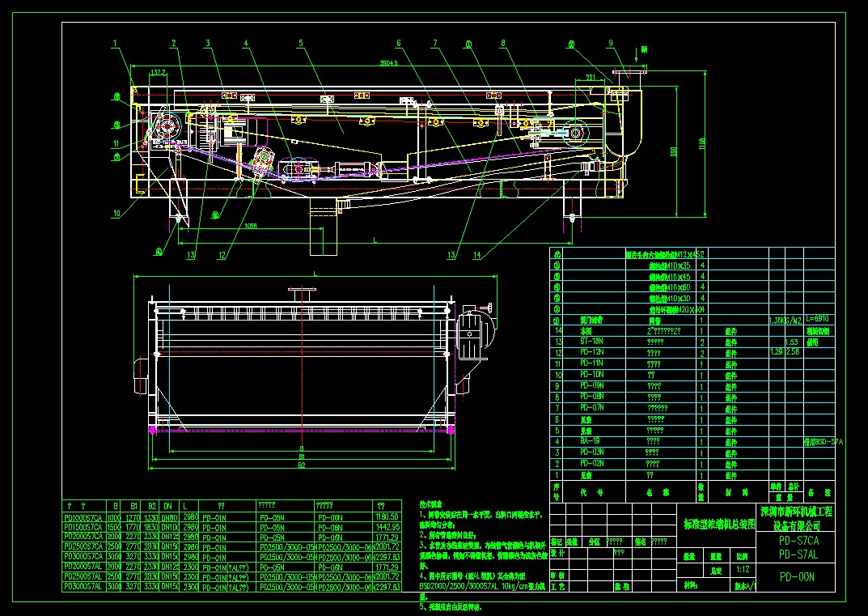Click the weight value '1442.95'
This screenshot has height=616, width=868.
click(x=387, y=527)
